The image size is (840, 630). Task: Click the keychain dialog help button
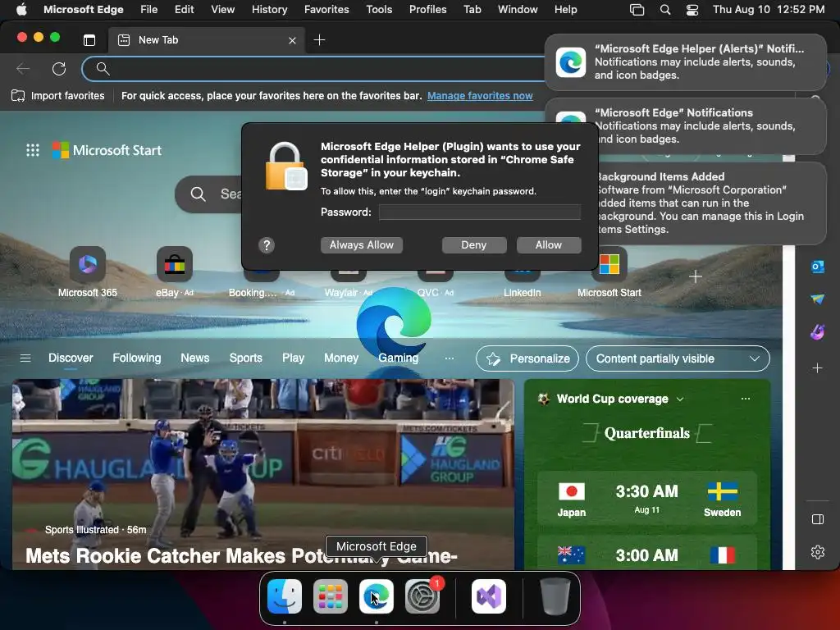pyautogui.click(x=267, y=245)
